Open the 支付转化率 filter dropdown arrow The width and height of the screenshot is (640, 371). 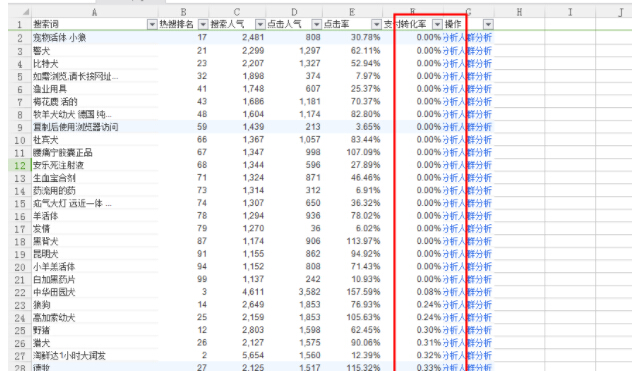pos(437,25)
